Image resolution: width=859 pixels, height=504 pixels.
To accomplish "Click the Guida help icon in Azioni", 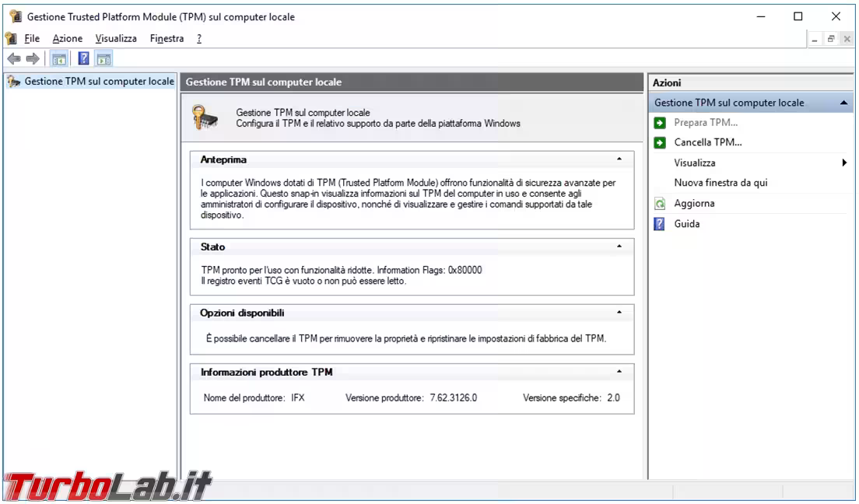I will 660,224.
